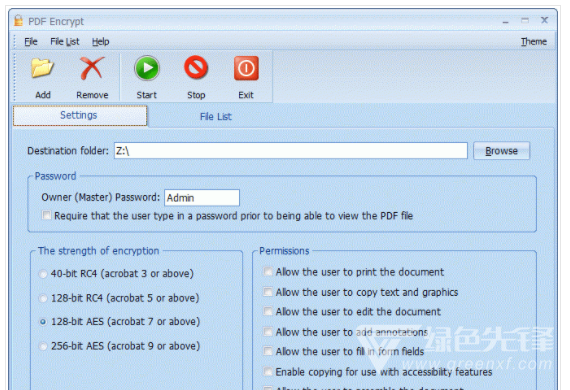Open the Theme menu

point(534,41)
